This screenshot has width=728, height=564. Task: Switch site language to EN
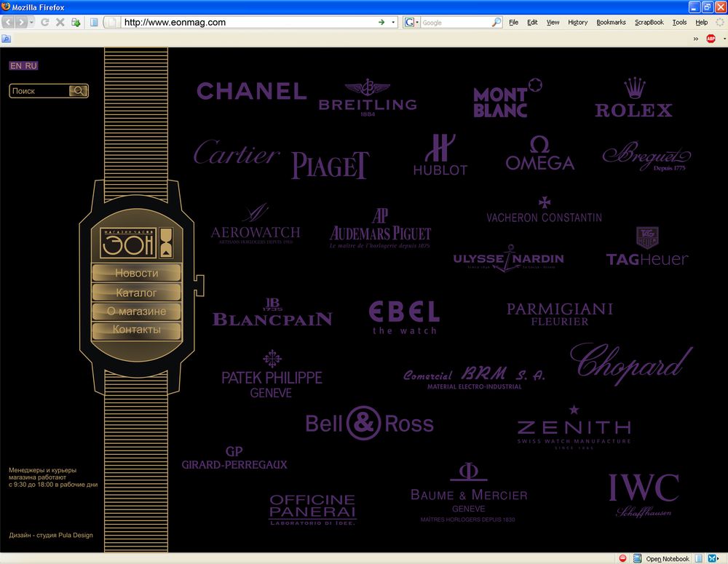(x=15, y=66)
